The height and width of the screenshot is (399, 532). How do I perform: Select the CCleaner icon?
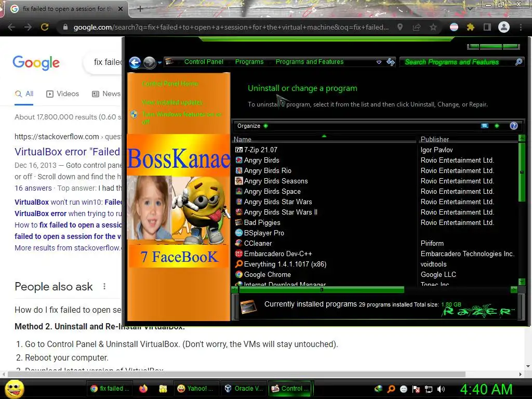(239, 243)
